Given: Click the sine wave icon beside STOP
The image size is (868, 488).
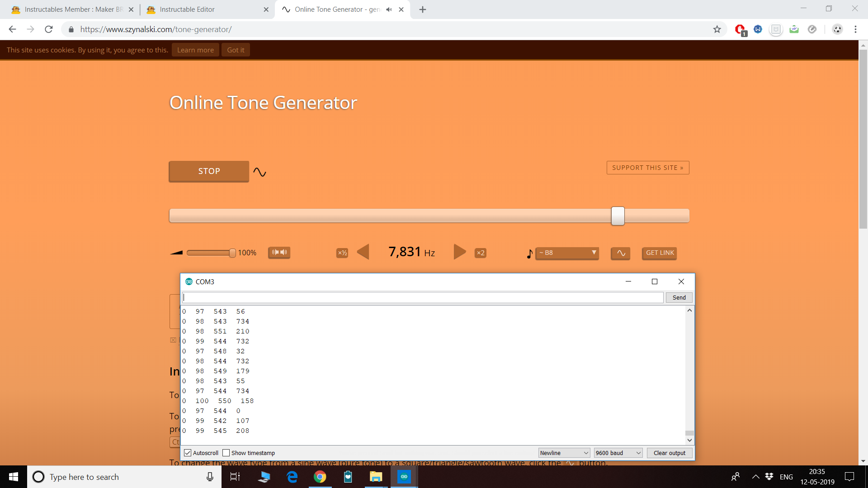Looking at the screenshot, I should [x=259, y=172].
